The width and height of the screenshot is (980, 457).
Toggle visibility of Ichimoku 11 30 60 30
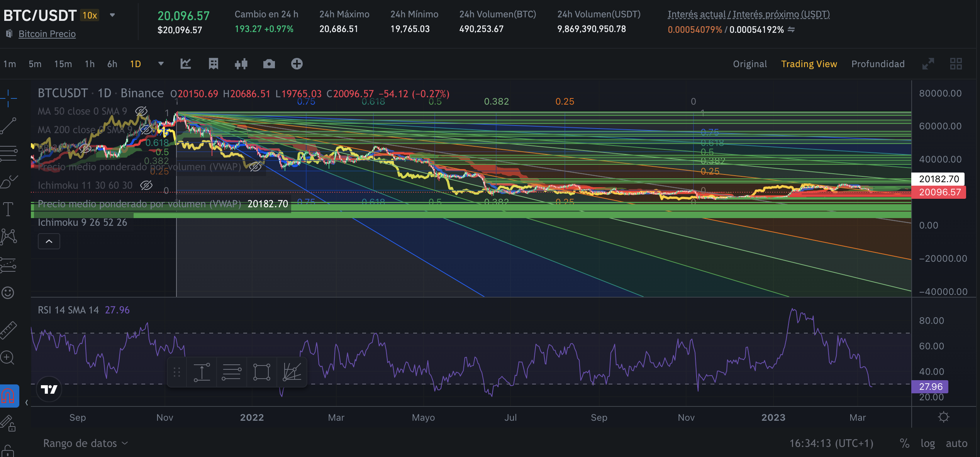click(146, 185)
